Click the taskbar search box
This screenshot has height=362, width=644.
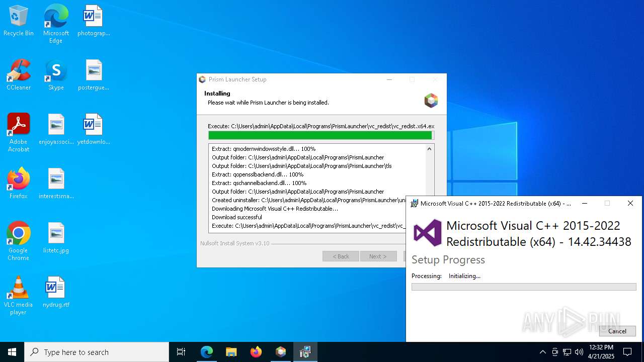[97, 352]
